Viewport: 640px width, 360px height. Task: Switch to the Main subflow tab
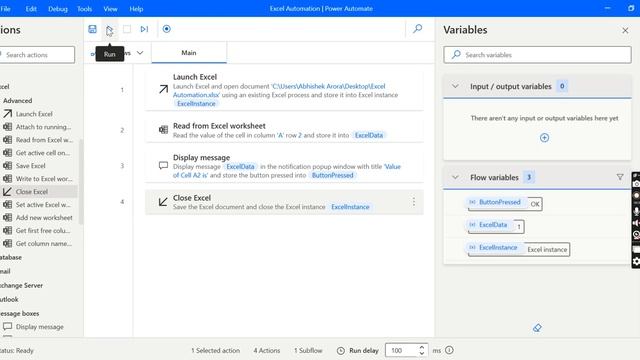point(189,53)
